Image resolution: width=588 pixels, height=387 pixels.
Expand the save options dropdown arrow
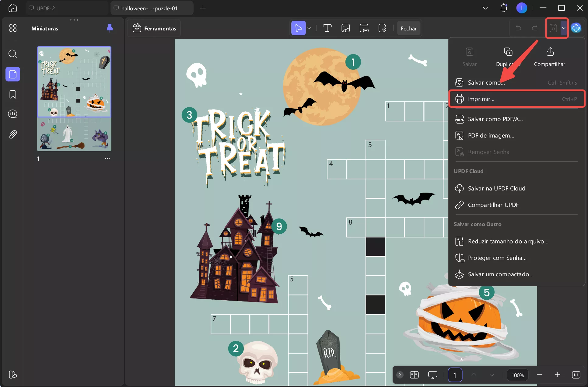[x=564, y=28]
